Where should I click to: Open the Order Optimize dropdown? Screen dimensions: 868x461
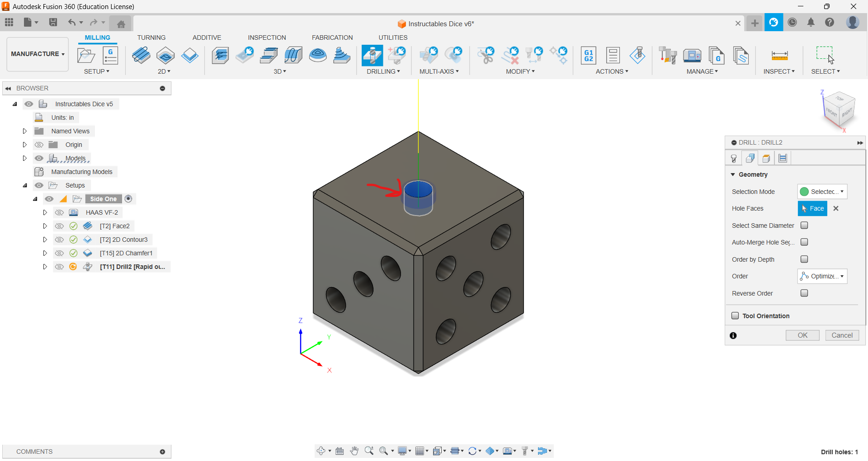[822, 276]
